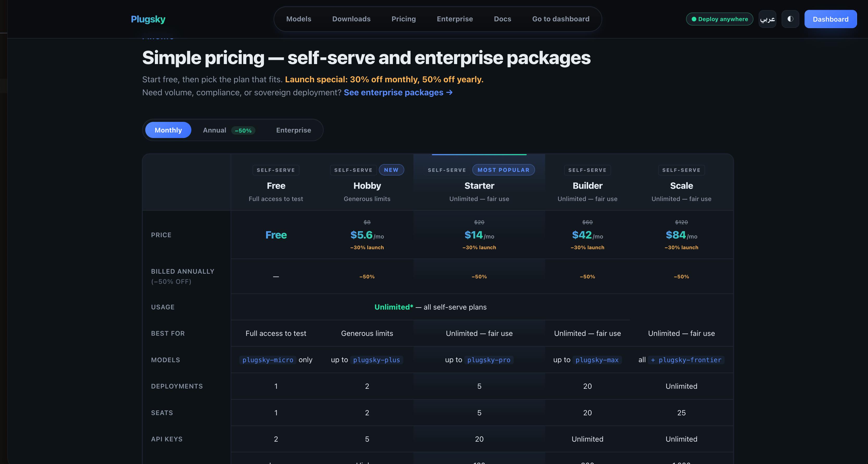Click the launch special discount text
This screenshot has width=868, height=464.
(x=384, y=79)
